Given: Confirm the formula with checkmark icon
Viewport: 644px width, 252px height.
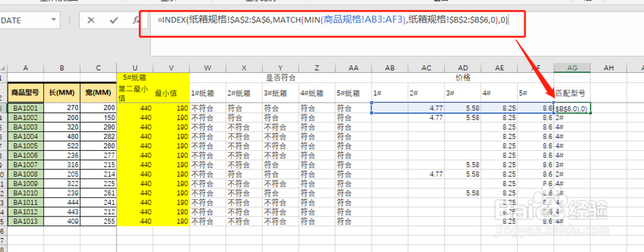Looking at the screenshot, I should coord(114,21).
